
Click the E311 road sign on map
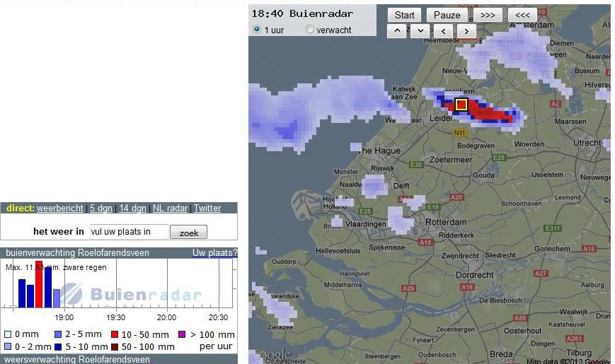(x=553, y=228)
